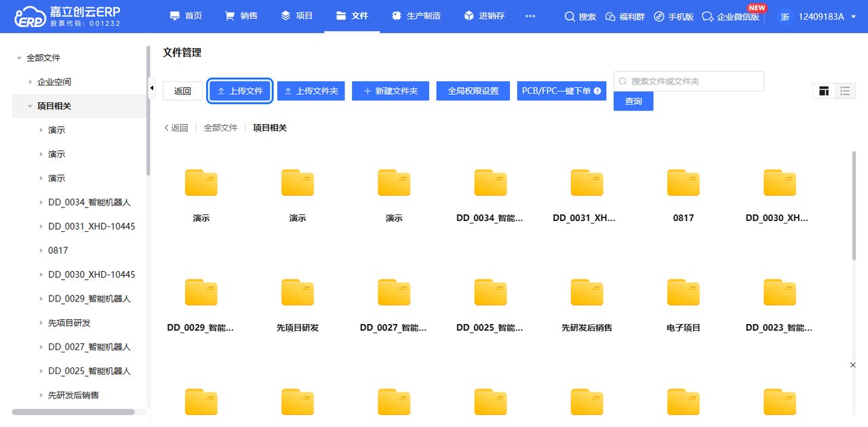Switch to list view layout

pos(845,91)
